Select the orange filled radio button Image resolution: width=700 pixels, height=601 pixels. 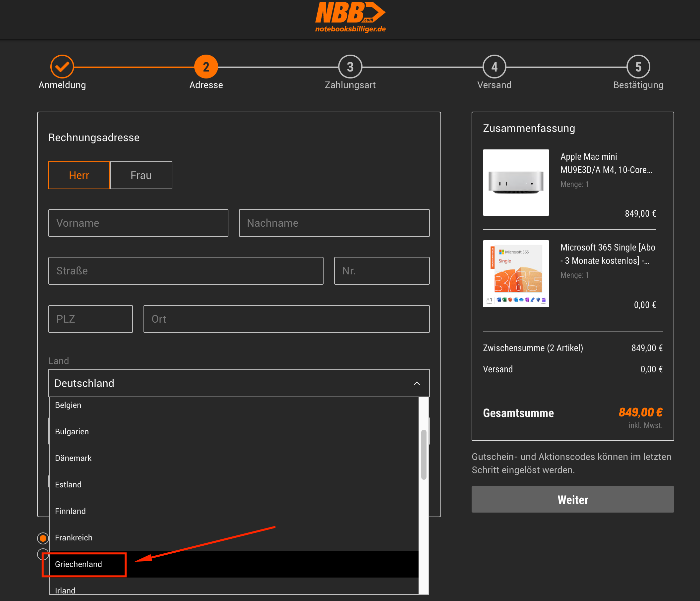pyautogui.click(x=43, y=538)
